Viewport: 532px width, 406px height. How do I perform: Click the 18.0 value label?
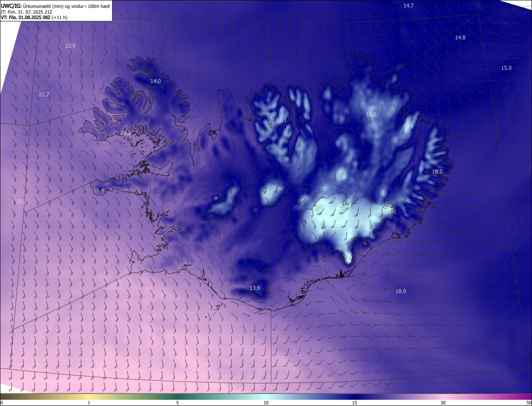pyautogui.click(x=401, y=291)
